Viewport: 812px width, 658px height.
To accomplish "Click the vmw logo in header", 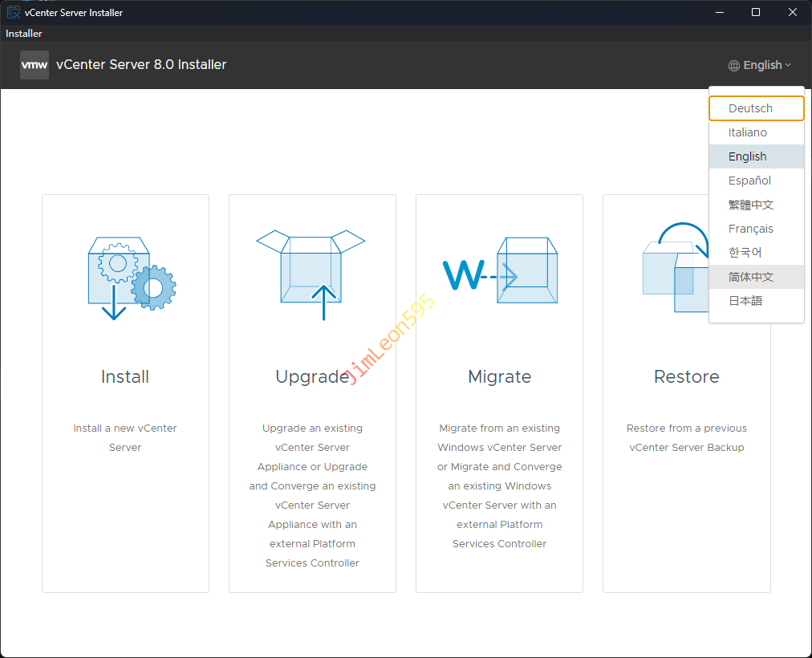I will click(35, 65).
